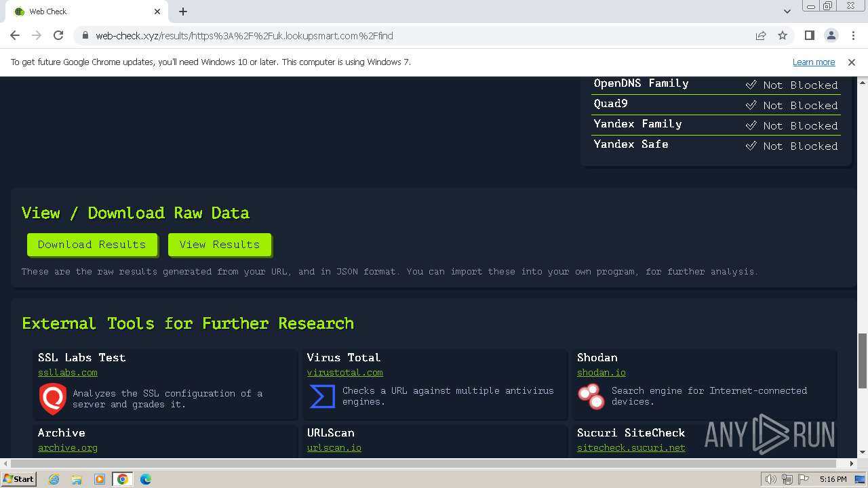Click the Virus Total card title

pyautogui.click(x=344, y=357)
